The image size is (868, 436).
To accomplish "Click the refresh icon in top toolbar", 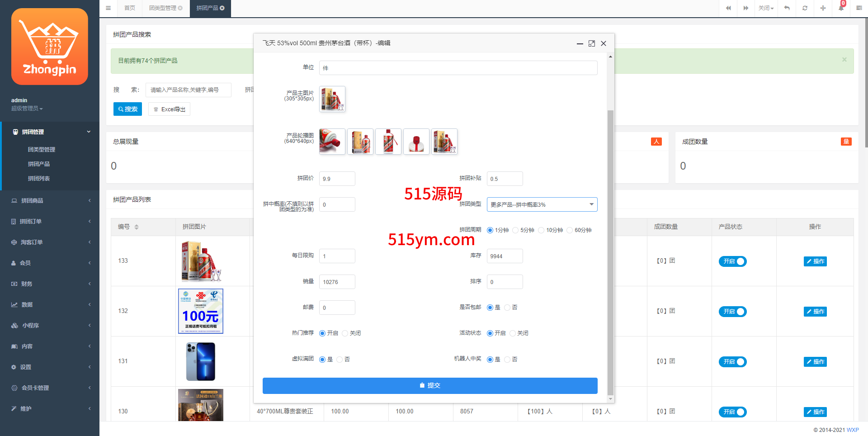I will click(x=805, y=8).
